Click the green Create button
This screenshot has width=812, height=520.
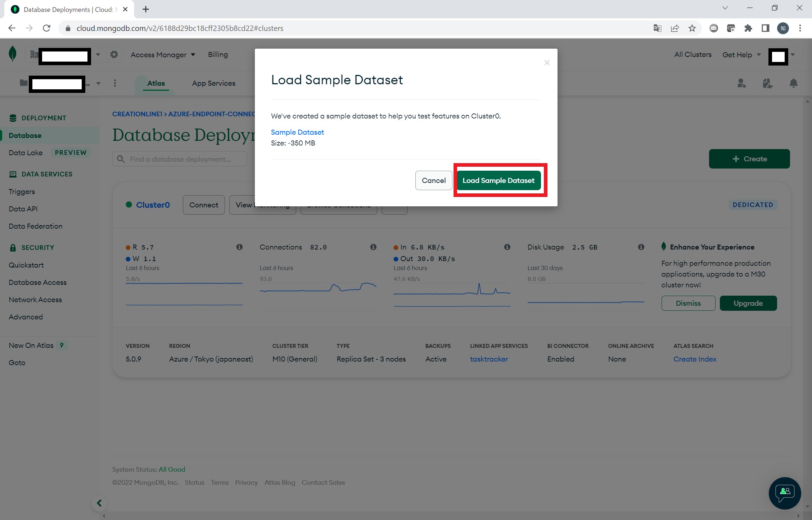[x=749, y=159]
